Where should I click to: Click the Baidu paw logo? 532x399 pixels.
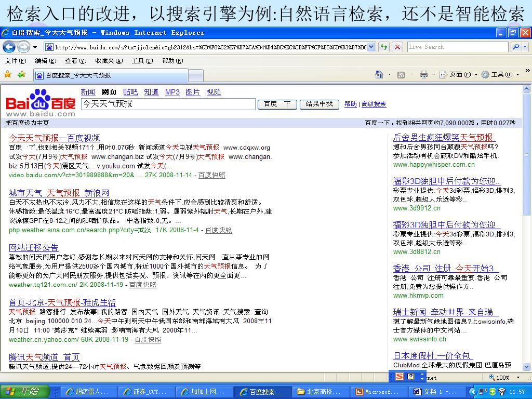coord(41,102)
